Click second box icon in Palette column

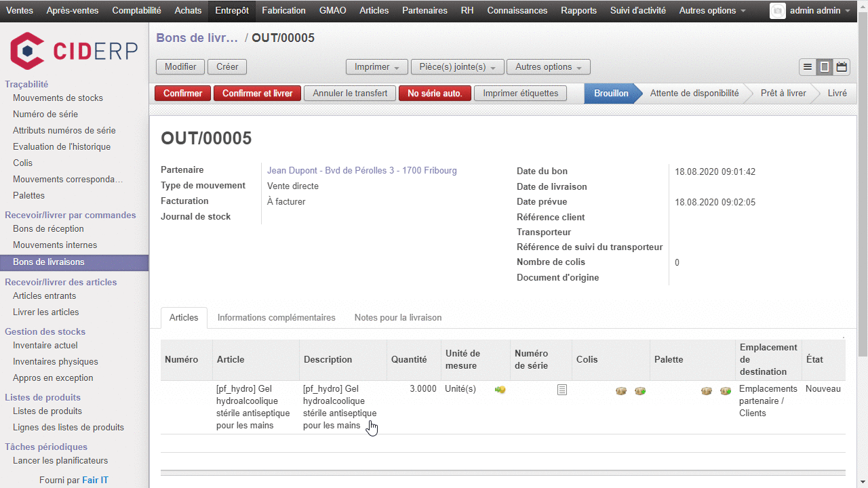(726, 391)
